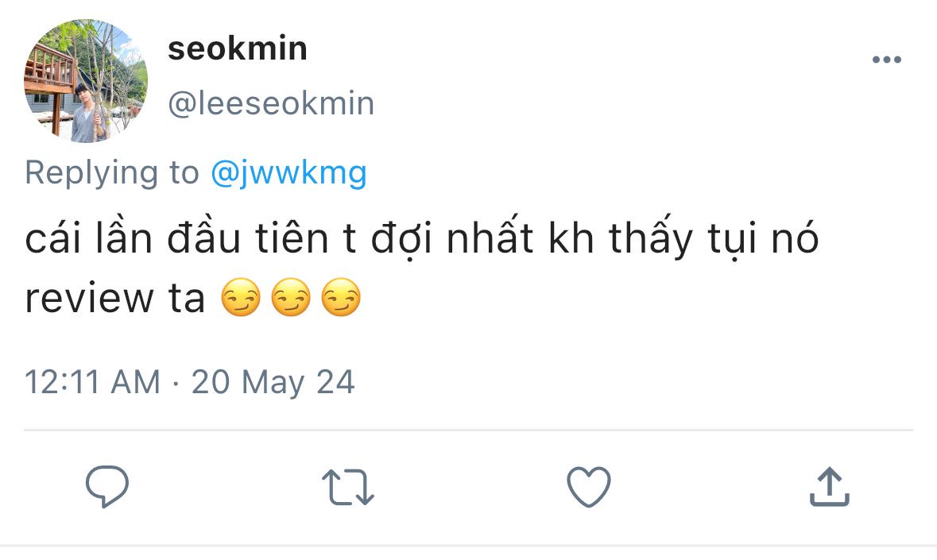937x560 pixels.
Task: Open seokmin's round profile picture
Action: pos(86,80)
